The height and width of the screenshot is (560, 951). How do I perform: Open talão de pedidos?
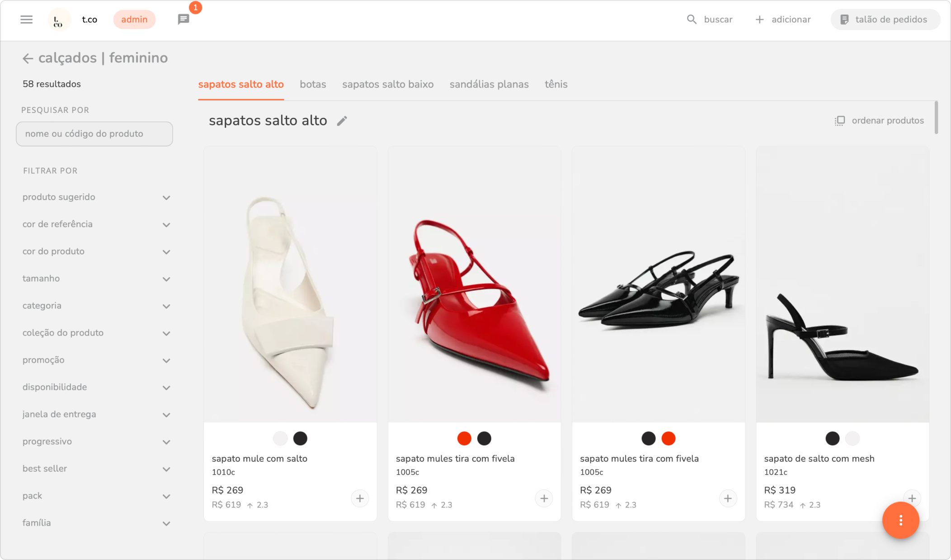[x=885, y=19]
